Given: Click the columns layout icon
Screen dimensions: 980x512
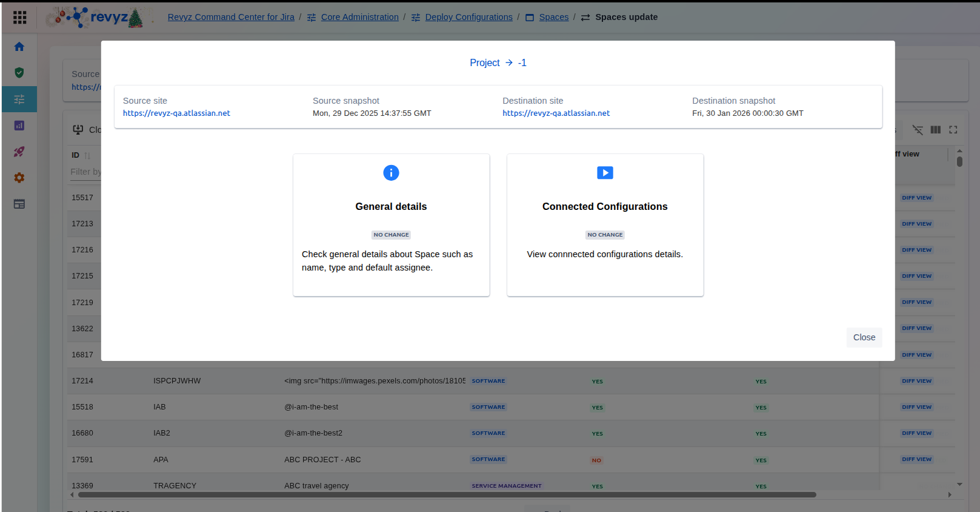Looking at the screenshot, I should (935, 130).
